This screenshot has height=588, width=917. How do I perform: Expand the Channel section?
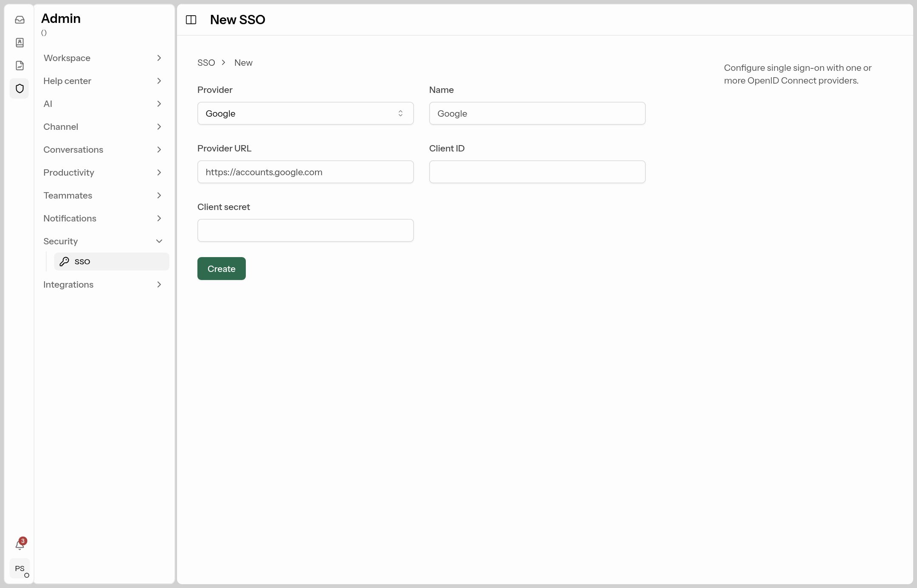point(103,126)
